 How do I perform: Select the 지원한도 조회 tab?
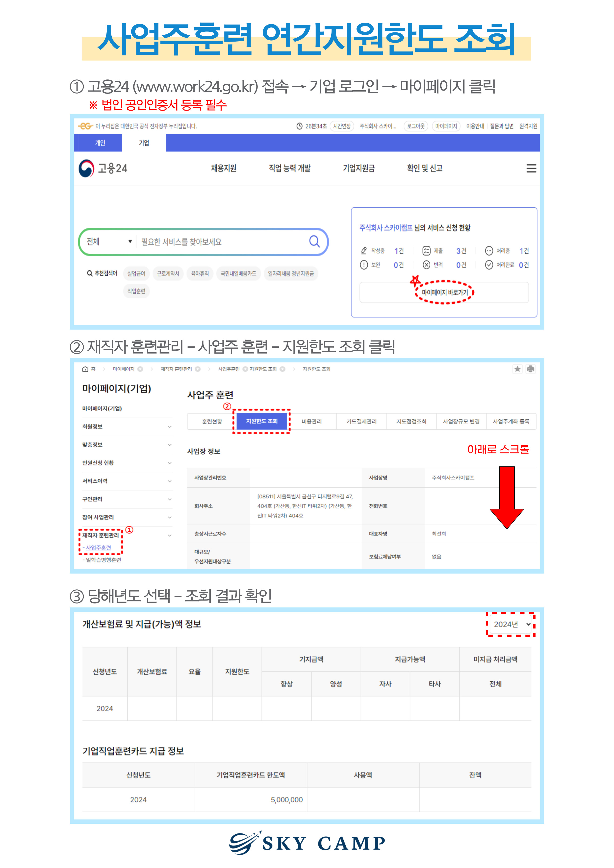click(x=261, y=421)
